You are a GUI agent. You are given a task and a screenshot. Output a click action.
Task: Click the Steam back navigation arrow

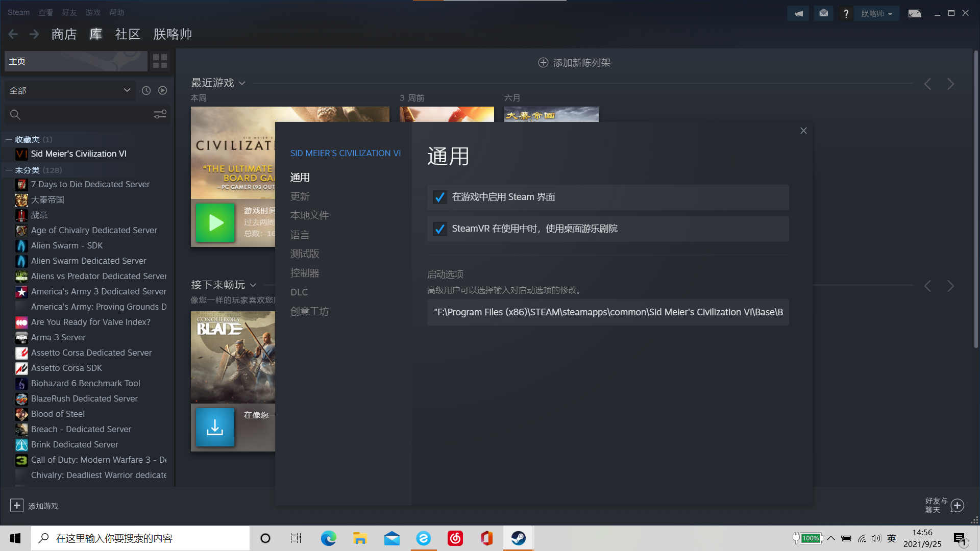click(x=13, y=34)
